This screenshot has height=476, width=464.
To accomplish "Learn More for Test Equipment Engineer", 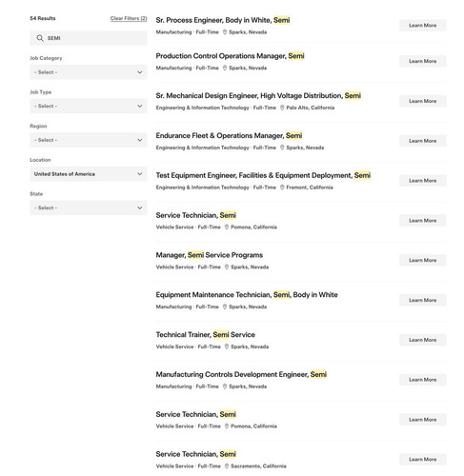I will tap(423, 181).
